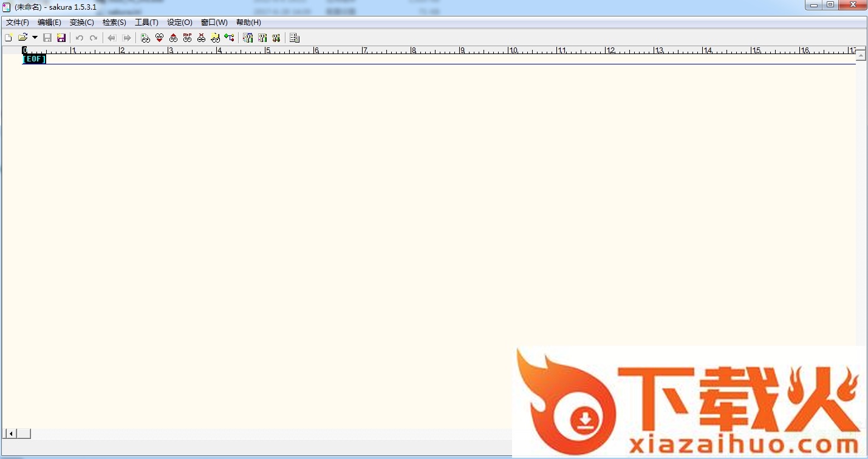Minimize the sakura editor window
Screen dimensions: 868x459
coord(814,5)
